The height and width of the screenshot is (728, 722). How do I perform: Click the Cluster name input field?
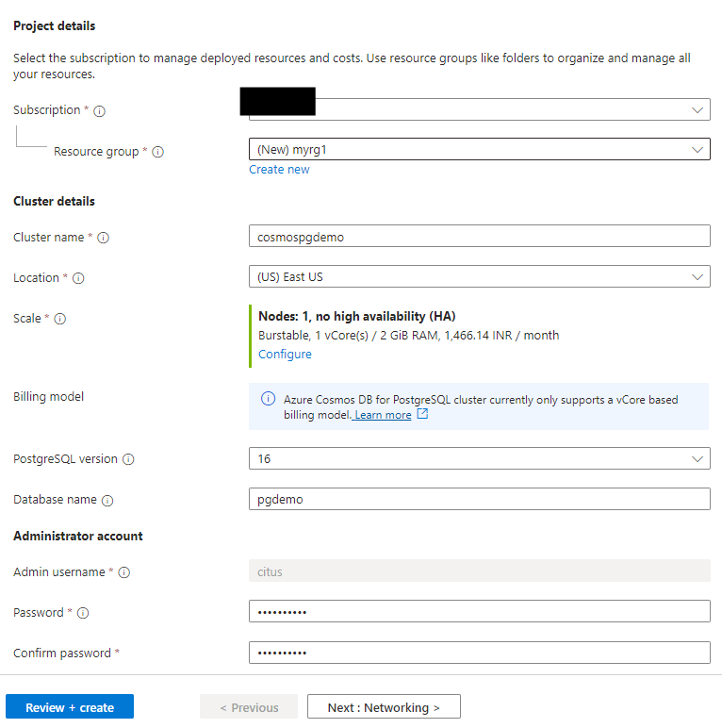(479, 237)
